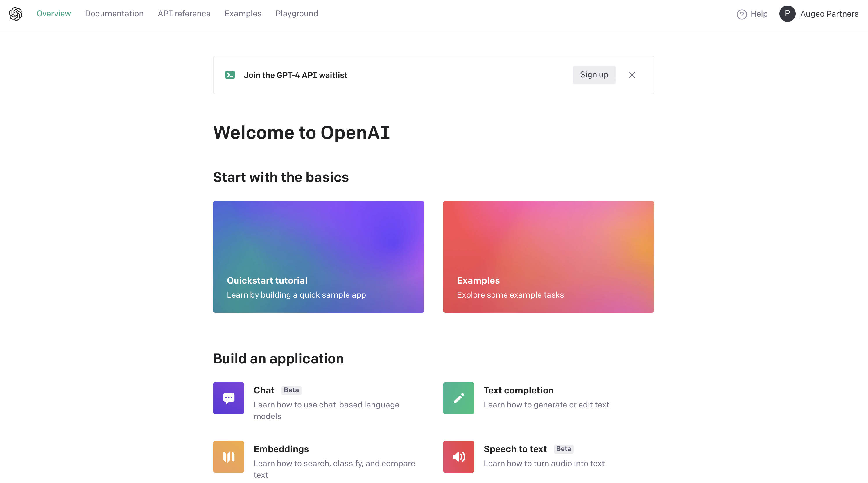Open the Help link text
This screenshot has height=483, width=868.
click(x=759, y=14)
